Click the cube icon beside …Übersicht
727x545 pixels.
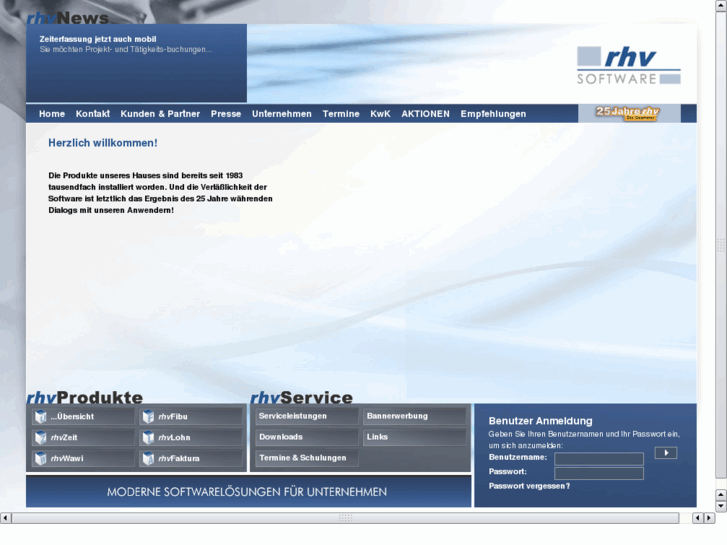point(41,417)
